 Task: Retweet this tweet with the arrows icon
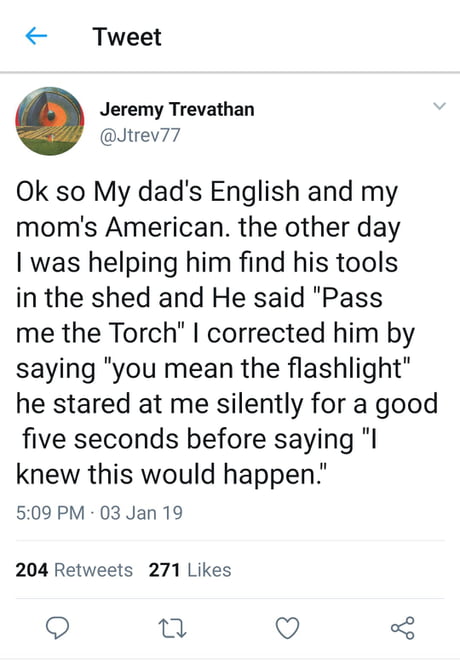172,628
